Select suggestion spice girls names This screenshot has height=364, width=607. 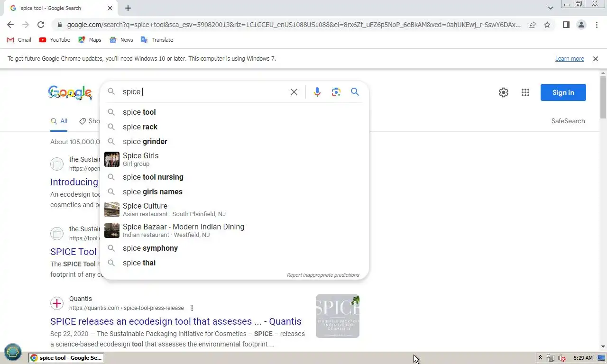234,192
